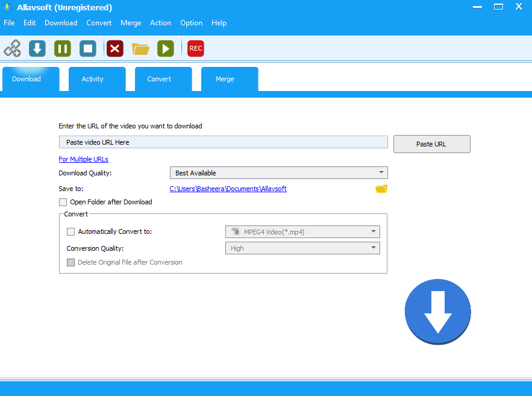Click the Paste video URL Here field
This screenshot has height=396, width=532.
pos(224,142)
